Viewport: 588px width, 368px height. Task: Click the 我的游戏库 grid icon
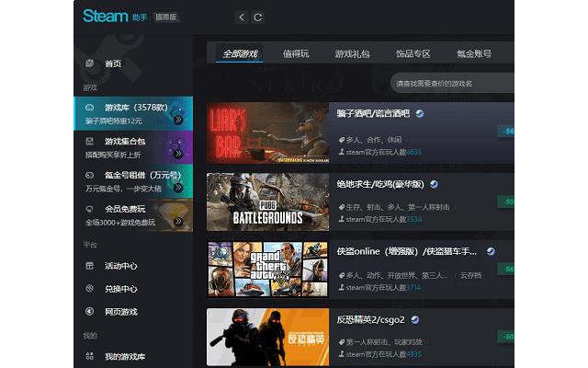click(90, 356)
